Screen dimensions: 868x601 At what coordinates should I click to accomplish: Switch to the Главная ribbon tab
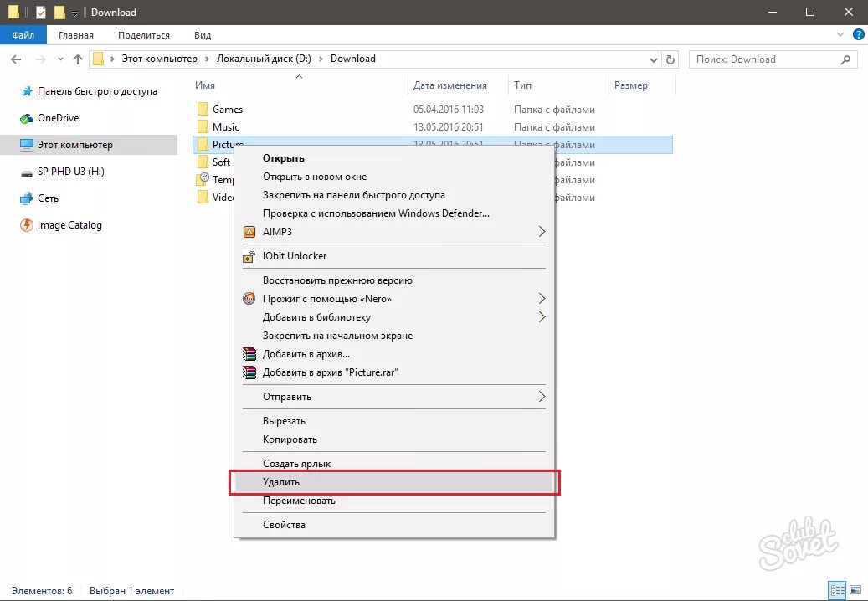76,35
